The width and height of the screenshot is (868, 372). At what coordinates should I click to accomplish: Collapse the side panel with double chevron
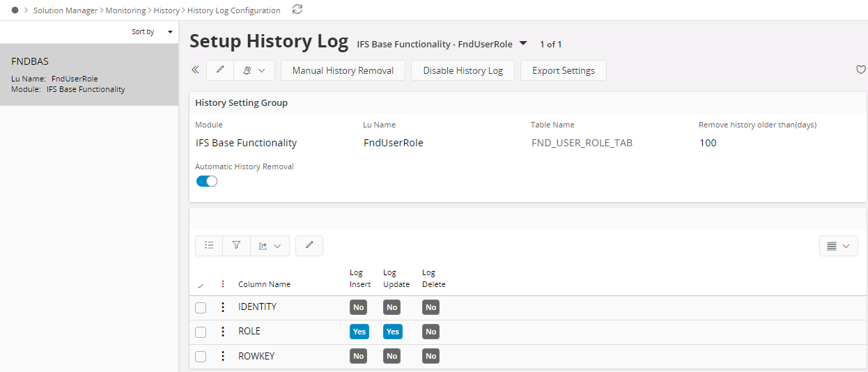tap(195, 70)
